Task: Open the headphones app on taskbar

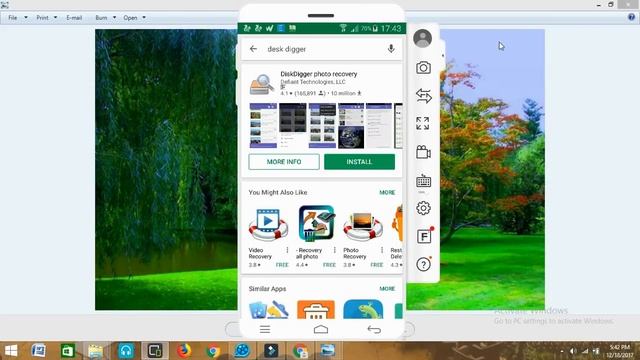Action: 126,351
